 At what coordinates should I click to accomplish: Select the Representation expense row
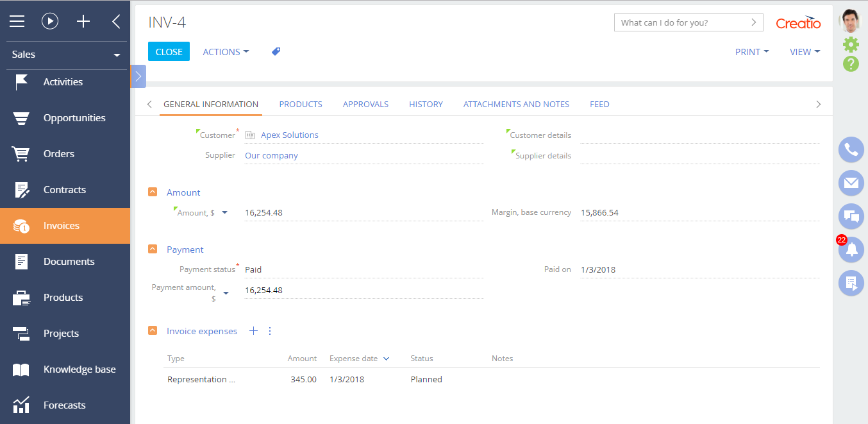tap(492, 380)
